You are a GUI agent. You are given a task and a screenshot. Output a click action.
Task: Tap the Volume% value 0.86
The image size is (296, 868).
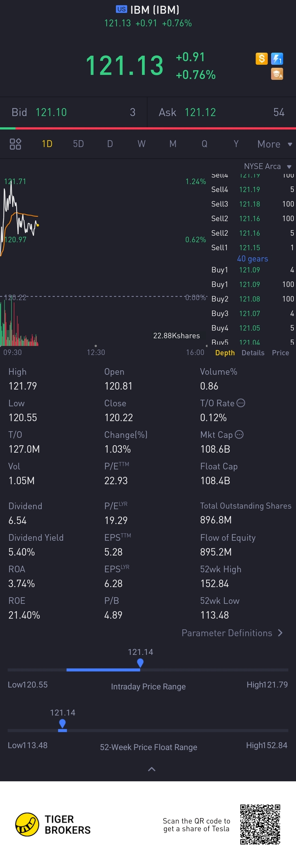[209, 386]
